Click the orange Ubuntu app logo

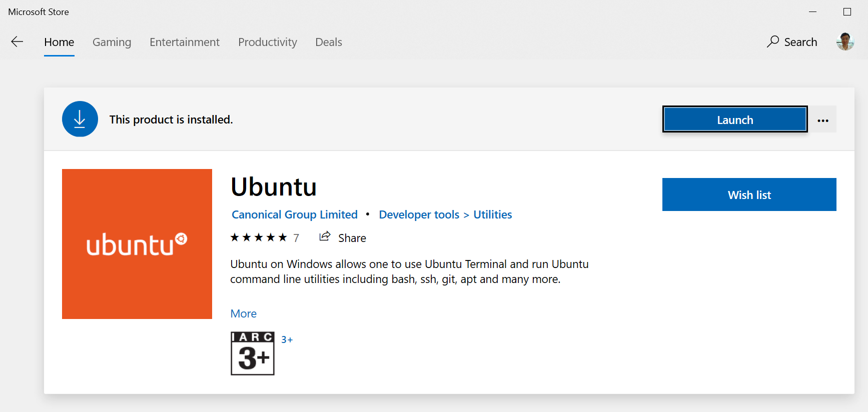(137, 244)
